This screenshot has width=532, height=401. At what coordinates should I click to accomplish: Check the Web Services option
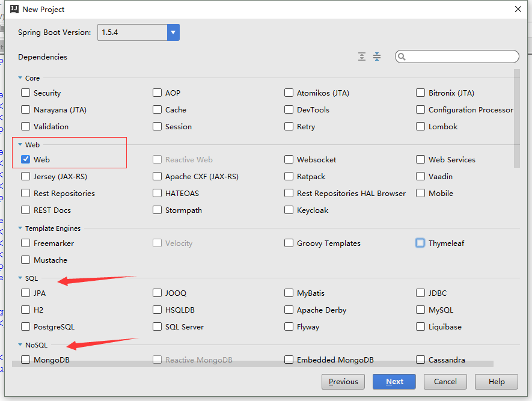(420, 159)
